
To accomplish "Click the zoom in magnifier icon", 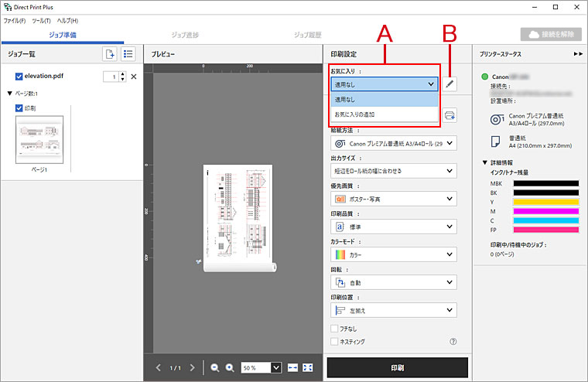I will (230, 368).
